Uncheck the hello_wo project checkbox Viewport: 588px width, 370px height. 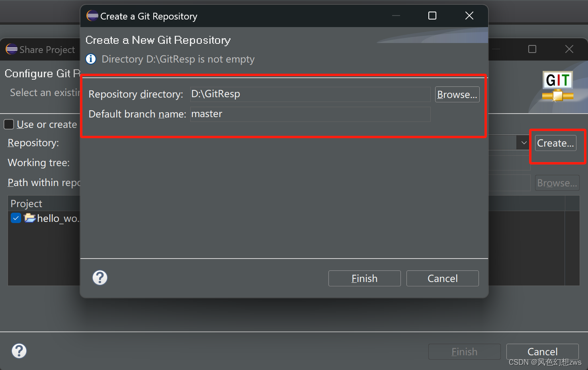pyautogui.click(x=16, y=218)
